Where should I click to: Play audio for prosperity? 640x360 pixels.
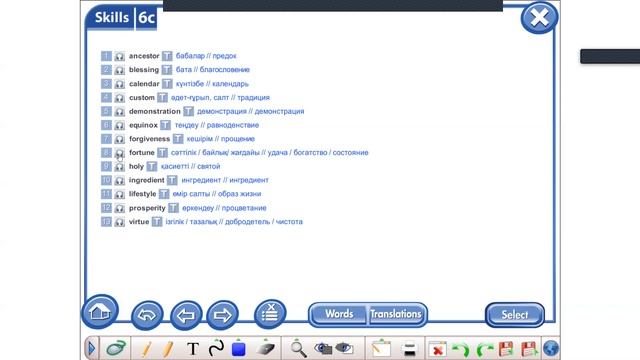pos(119,208)
